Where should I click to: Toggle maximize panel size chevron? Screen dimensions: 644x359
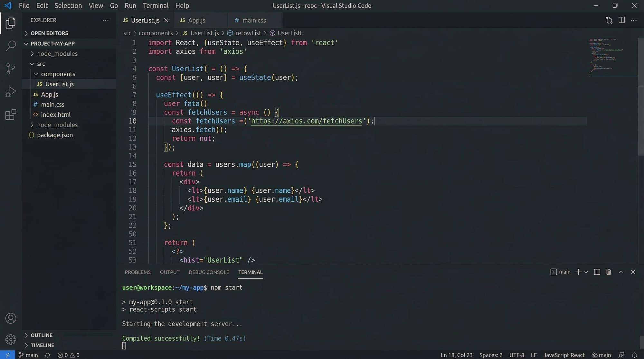(621, 272)
